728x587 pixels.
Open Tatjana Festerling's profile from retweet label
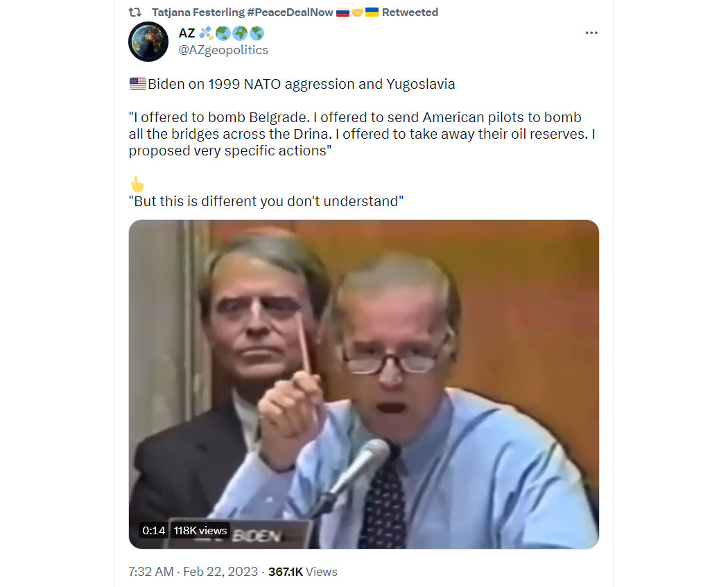click(242, 12)
